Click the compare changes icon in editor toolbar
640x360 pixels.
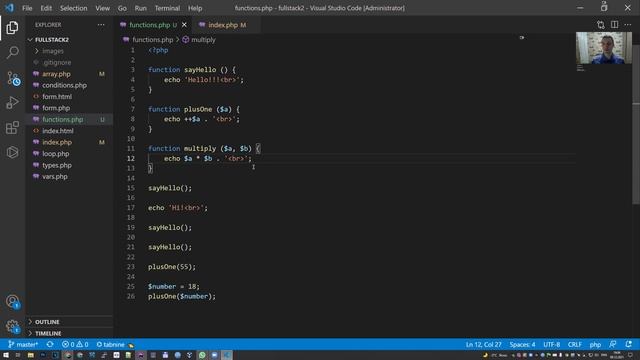click(600, 25)
